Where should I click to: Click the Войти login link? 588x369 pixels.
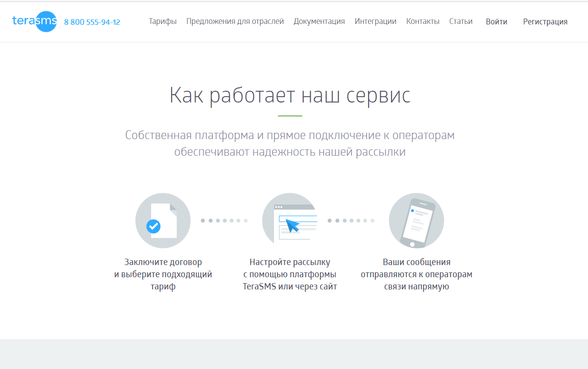click(x=496, y=22)
